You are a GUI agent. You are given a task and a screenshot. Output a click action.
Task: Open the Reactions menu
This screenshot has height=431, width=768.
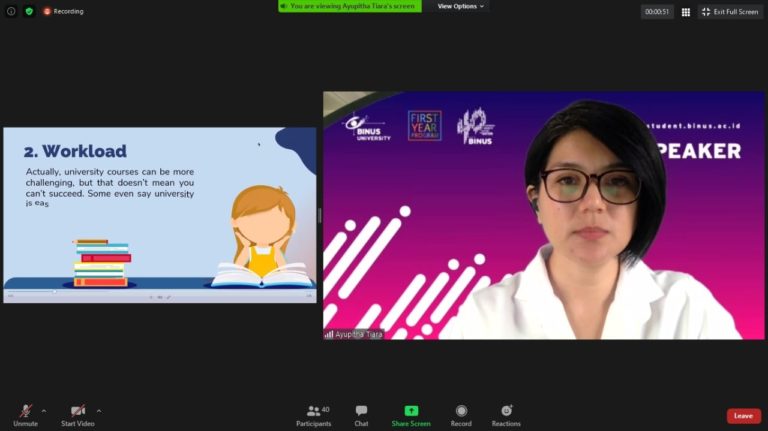tap(506, 411)
